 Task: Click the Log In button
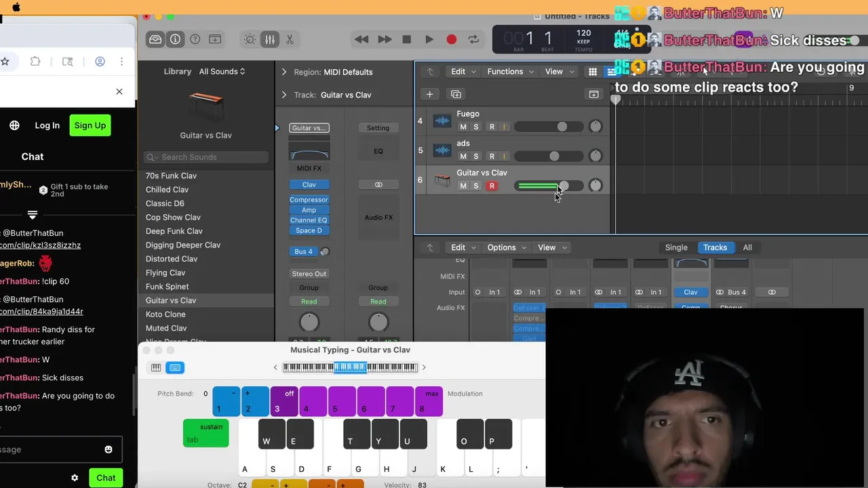pos(47,125)
